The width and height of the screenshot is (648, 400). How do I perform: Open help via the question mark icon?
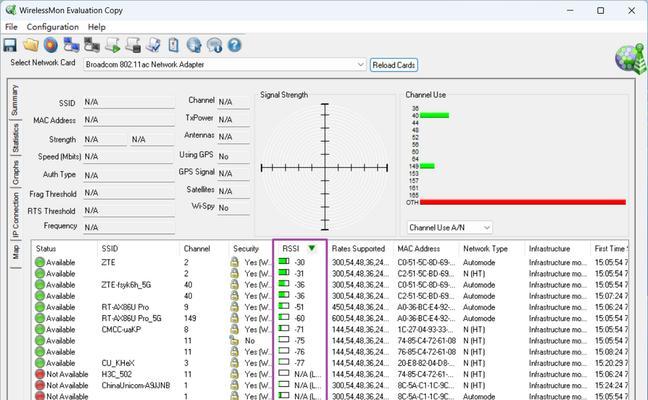(x=234, y=45)
